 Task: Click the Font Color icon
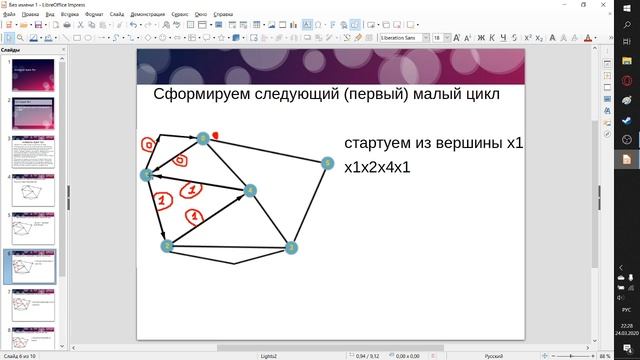click(588, 38)
